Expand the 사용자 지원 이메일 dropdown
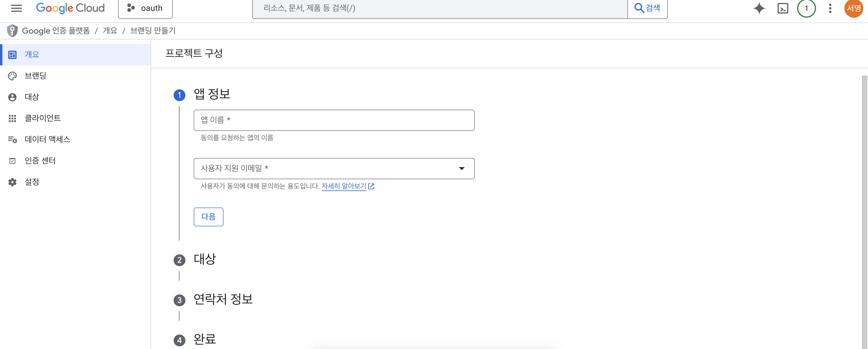The height and width of the screenshot is (349, 868). [x=461, y=168]
